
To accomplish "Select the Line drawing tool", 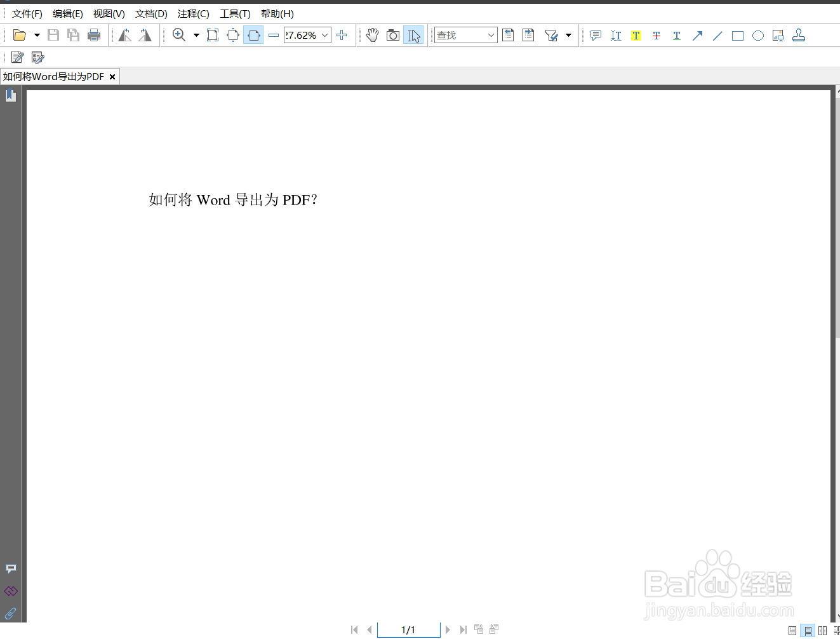I will (x=717, y=36).
